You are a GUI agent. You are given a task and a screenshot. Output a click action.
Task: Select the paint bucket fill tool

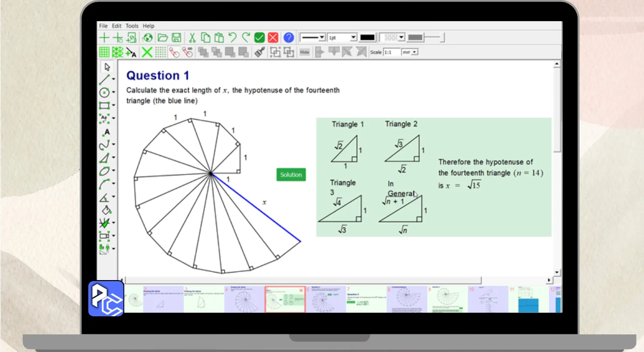point(106,210)
